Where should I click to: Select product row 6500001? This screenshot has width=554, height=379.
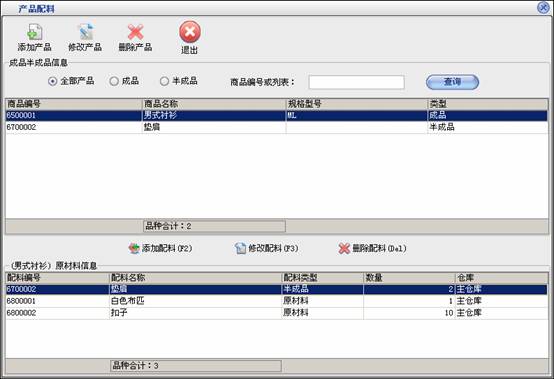277,116
